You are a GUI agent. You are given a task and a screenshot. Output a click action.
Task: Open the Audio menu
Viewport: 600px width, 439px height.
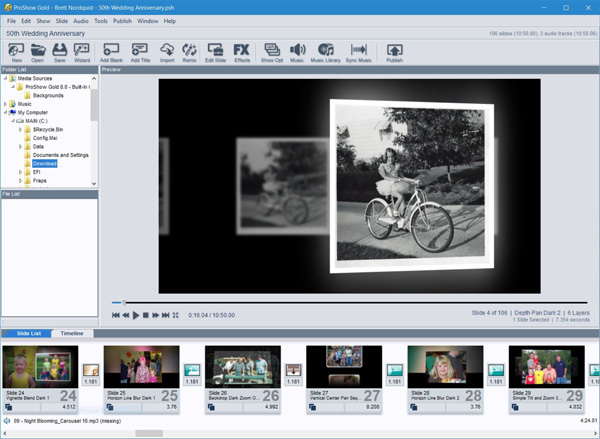coord(80,20)
